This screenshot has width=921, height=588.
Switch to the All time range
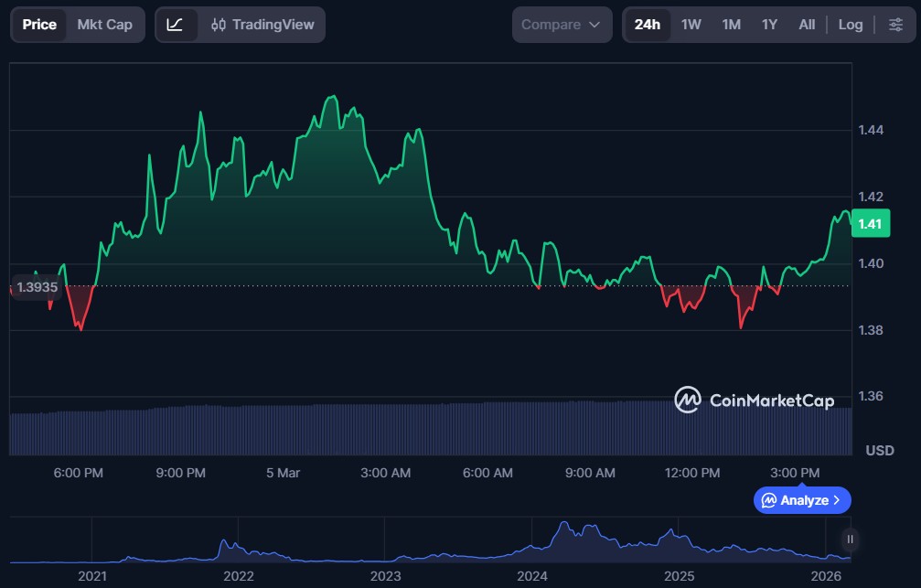click(807, 25)
